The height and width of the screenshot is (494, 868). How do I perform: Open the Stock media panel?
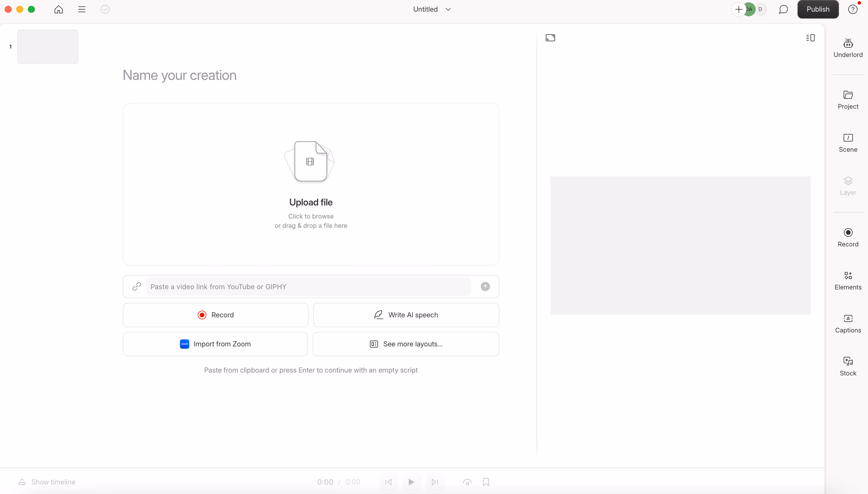(x=848, y=367)
